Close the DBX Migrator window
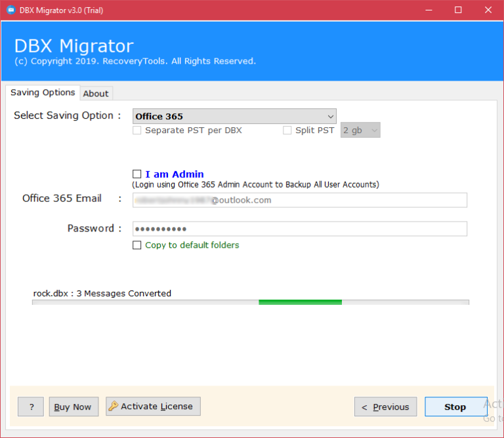Image resolution: width=504 pixels, height=438 pixels. pos(488,10)
